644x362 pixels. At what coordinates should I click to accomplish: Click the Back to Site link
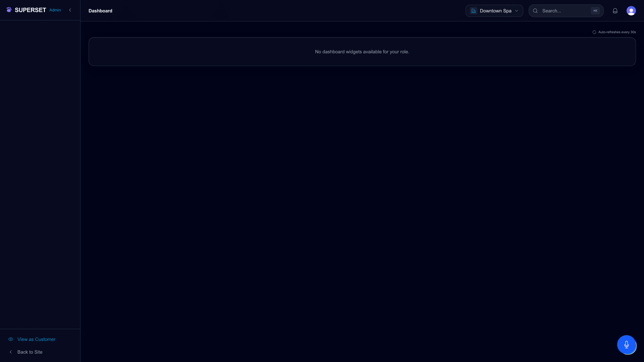(x=30, y=352)
